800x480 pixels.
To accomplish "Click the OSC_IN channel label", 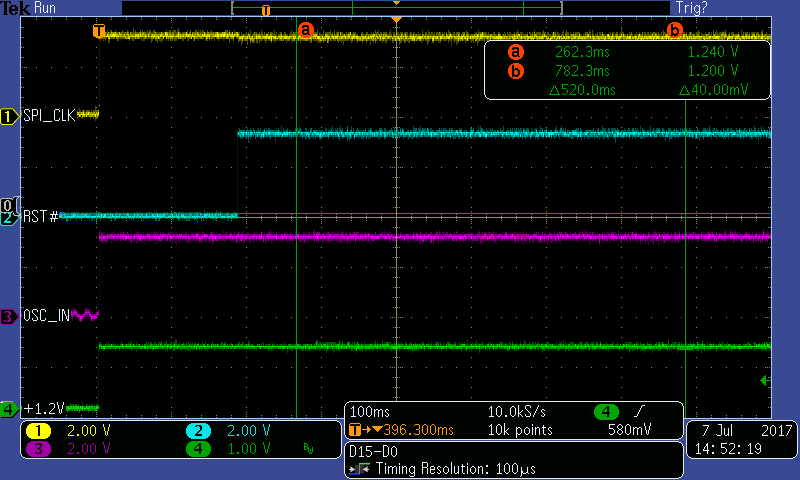I will click(x=46, y=316).
